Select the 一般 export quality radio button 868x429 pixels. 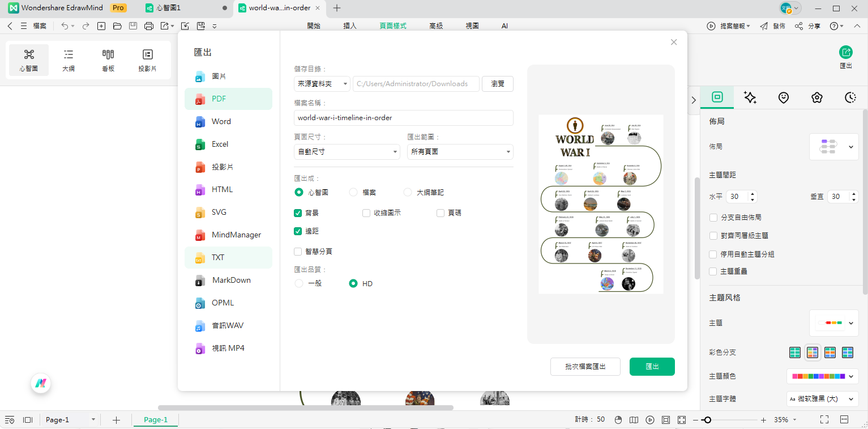(298, 283)
